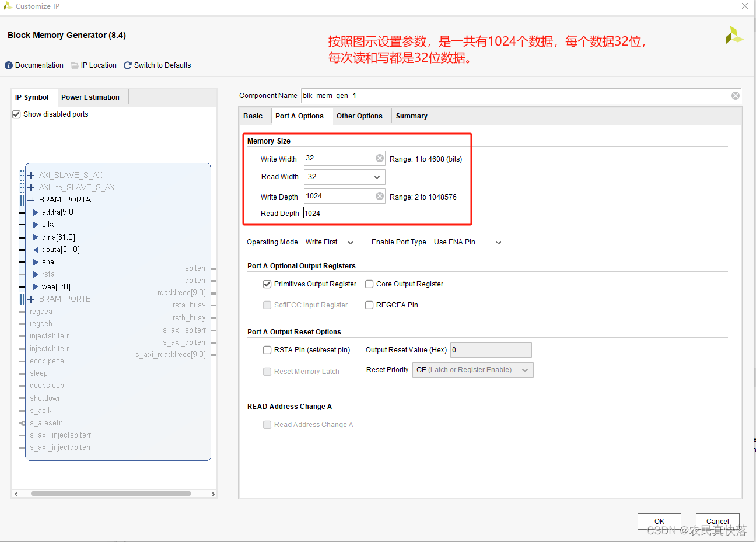Image resolution: width=756 pixels, height=542 pixels.
Task: Switch to the Power Estimation tab
Action: coord(90,97)
